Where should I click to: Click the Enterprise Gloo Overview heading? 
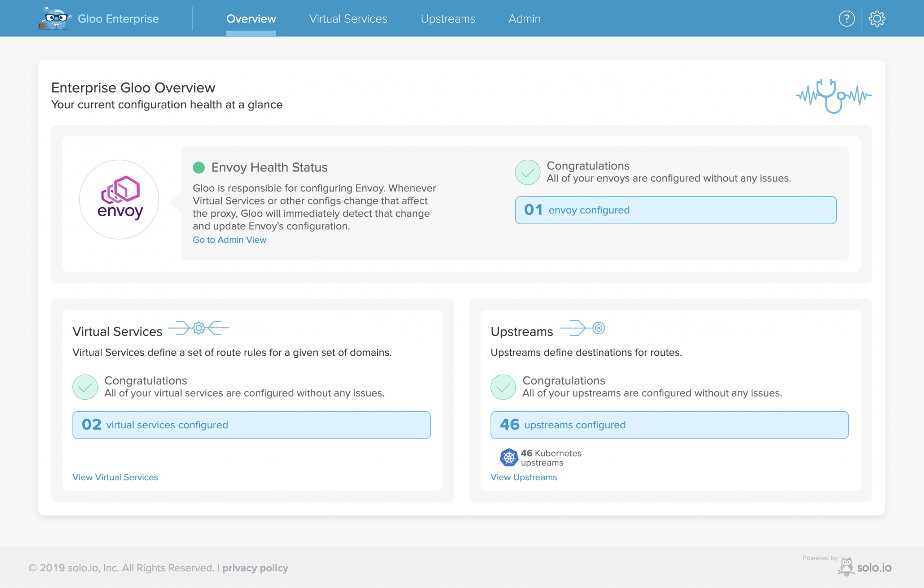coord(133,87)
